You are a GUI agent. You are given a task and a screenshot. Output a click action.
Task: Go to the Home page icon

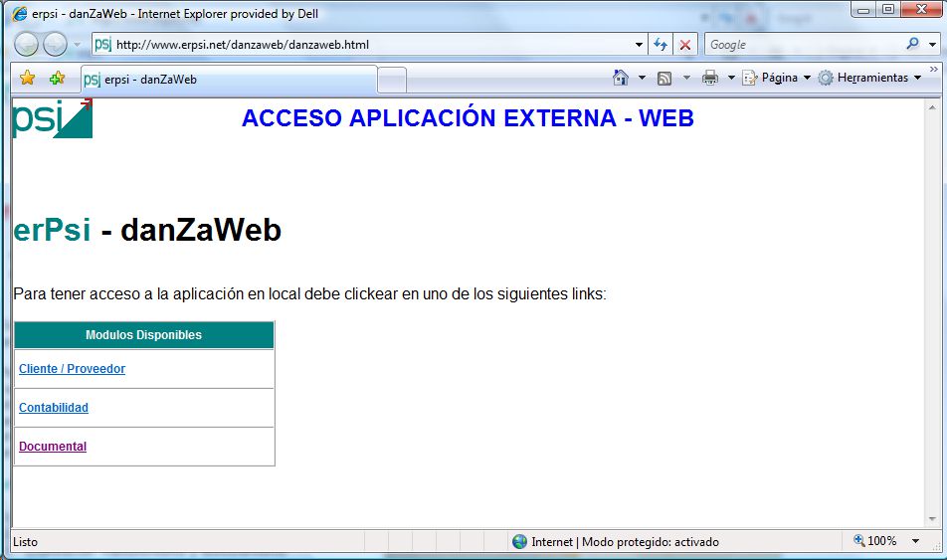pyautogui.click(x=621, y=78)
